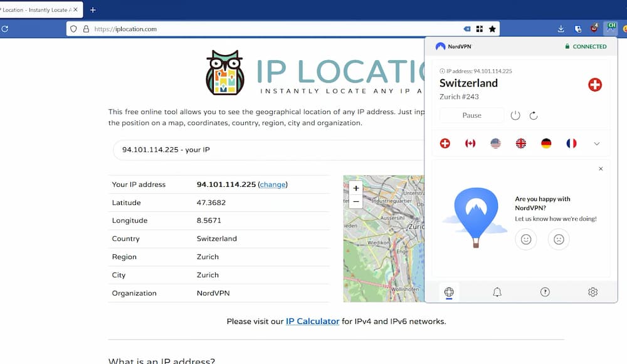627x364 pixels.
Task: Disconnect VPN with the power icon
Action: click(515, 115)
